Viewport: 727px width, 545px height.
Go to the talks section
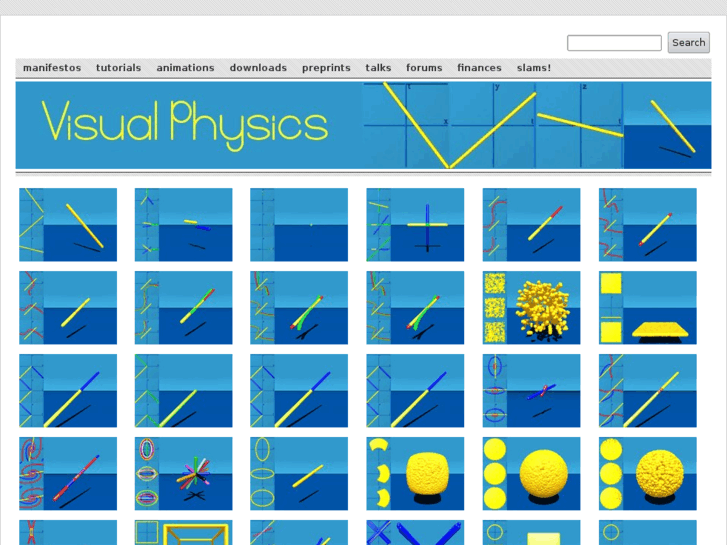(378, 68)
